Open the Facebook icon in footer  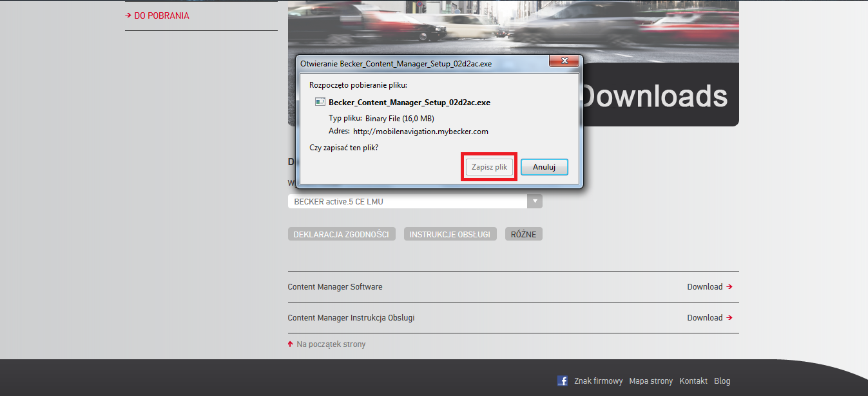click(562, 381)
